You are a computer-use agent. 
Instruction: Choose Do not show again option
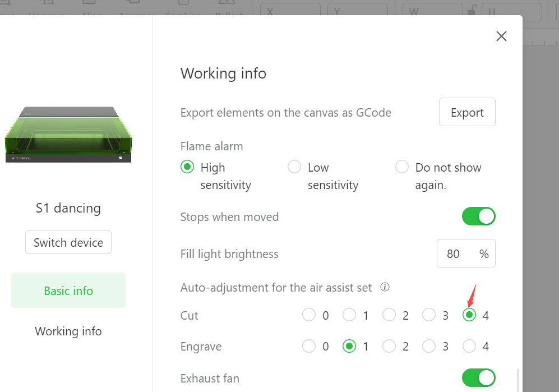pos(402,167)
